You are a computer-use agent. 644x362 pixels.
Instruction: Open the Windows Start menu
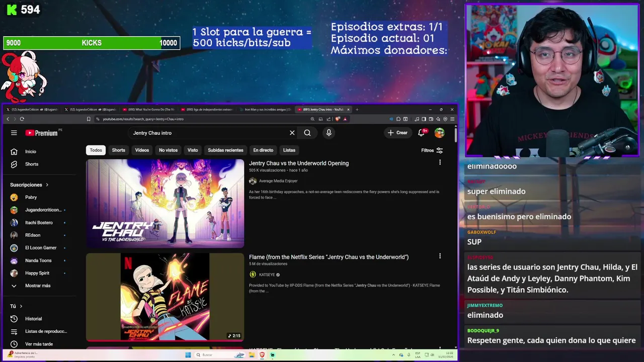point(188,355)
